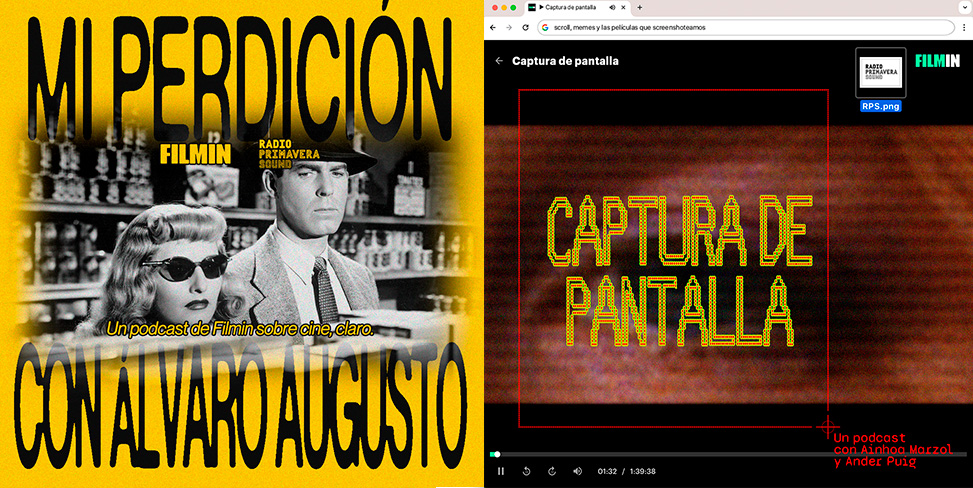Click the CAPTURA DE PANTALLA video title graphic
973x488 pixels.
(x=679, y=271)
